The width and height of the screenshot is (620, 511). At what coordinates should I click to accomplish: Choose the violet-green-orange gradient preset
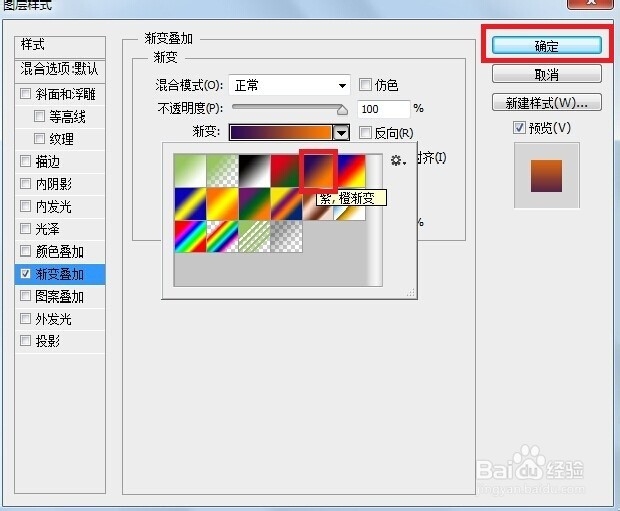255,204
